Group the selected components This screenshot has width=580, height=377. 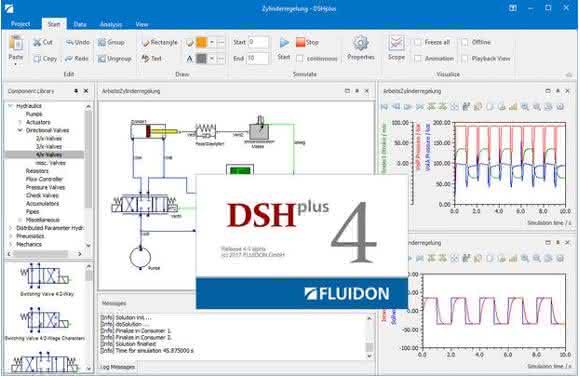[x=111, y=42]
